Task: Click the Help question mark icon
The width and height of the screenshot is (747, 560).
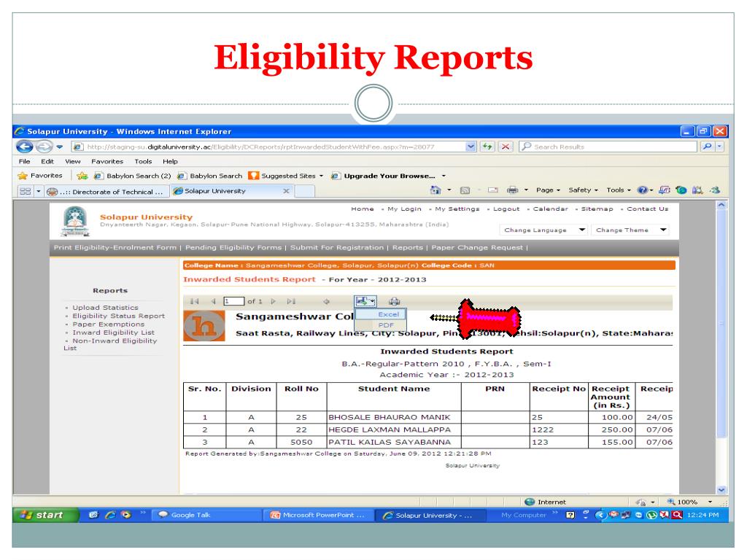Action: click(x=642, y=190)
